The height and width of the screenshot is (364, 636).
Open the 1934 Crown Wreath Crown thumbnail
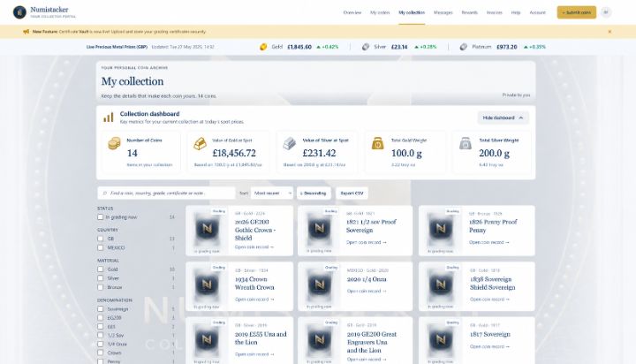coord(207,285)
